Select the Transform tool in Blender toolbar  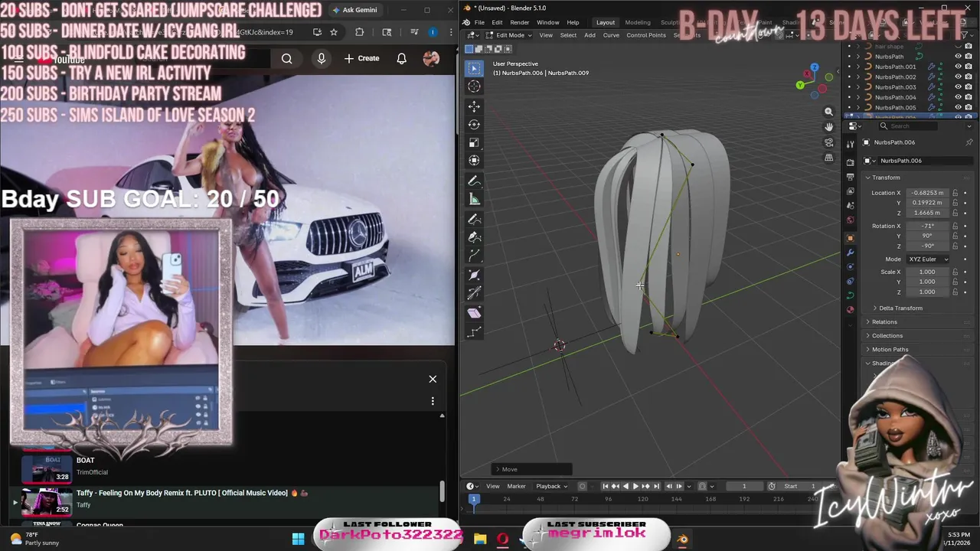click(x=474, y=160)
